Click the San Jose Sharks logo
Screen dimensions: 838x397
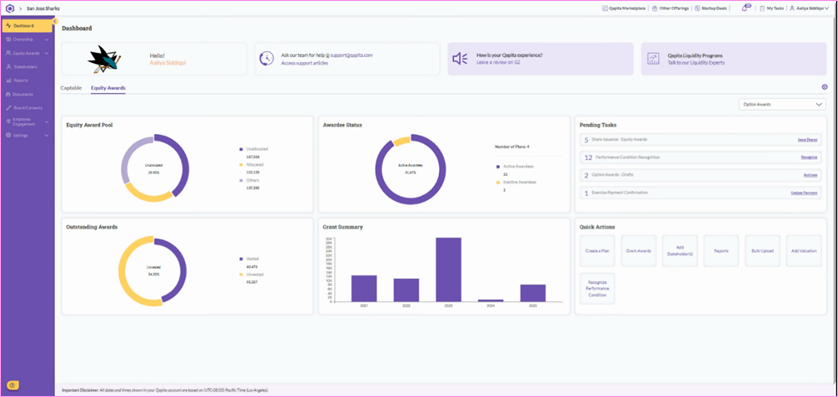pos(105,59)
